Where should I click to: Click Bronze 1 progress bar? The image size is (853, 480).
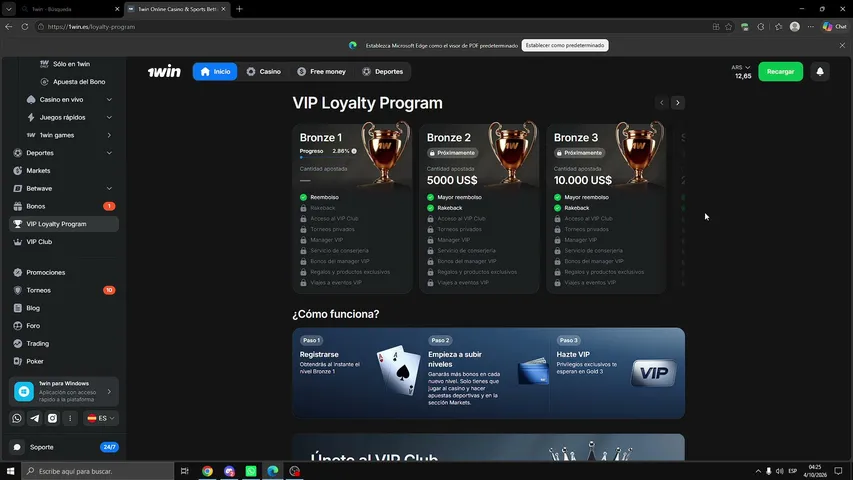[x=328, y=158]
